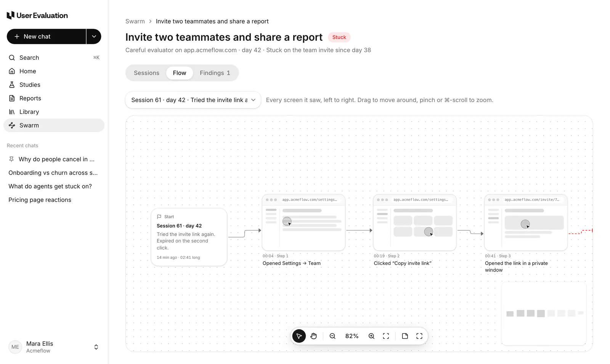The height and width of the screenshot is (364, 610).
Task: Open Search in the sidebar
Action: tap(54, 57)
